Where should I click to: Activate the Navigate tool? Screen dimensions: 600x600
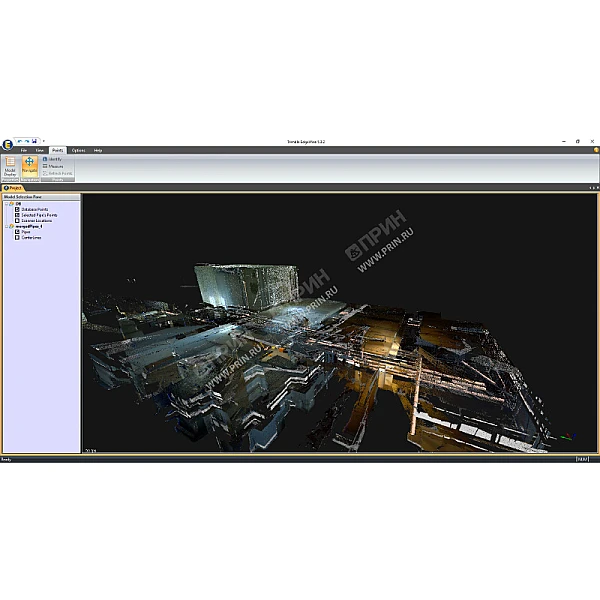30,165
